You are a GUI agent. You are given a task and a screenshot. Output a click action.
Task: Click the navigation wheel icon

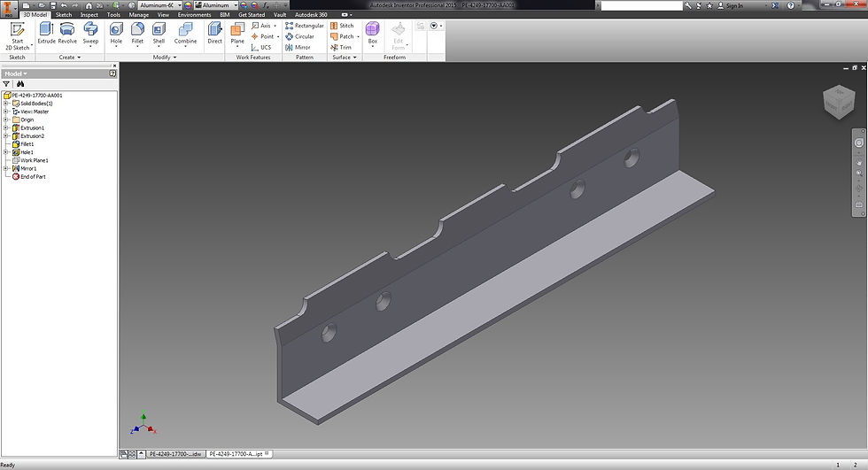pyautogui.click(x=859, y=143)
